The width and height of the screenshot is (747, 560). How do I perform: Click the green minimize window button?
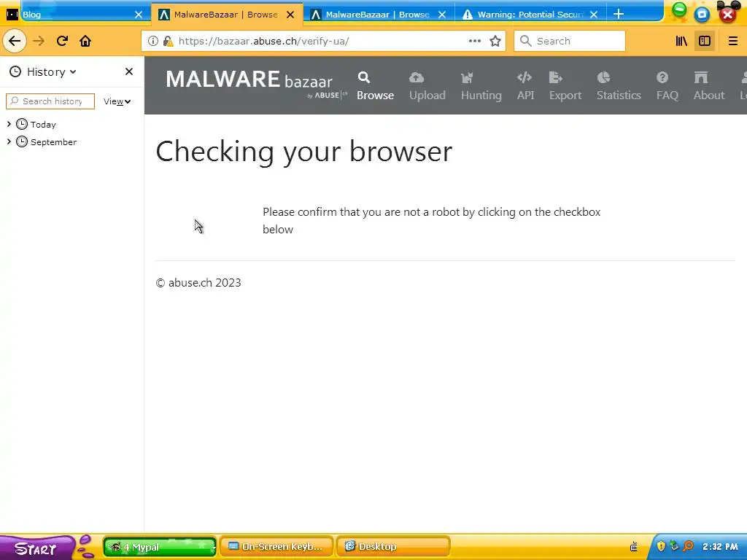click(x=679, y=10)
